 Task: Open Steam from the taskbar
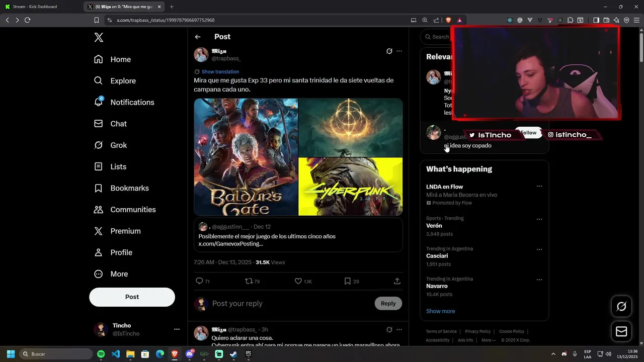(x=234, y=354)
